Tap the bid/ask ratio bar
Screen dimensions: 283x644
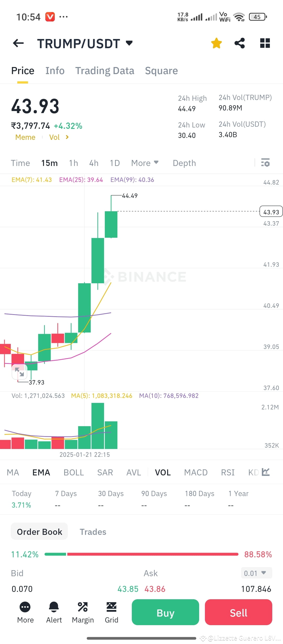[x=141, y=554]
